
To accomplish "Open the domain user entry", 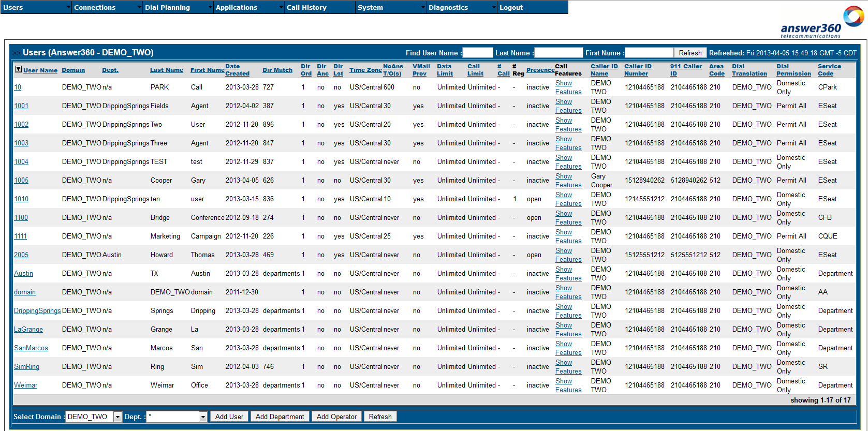I will pyautogui.click(x=25, y=292).
